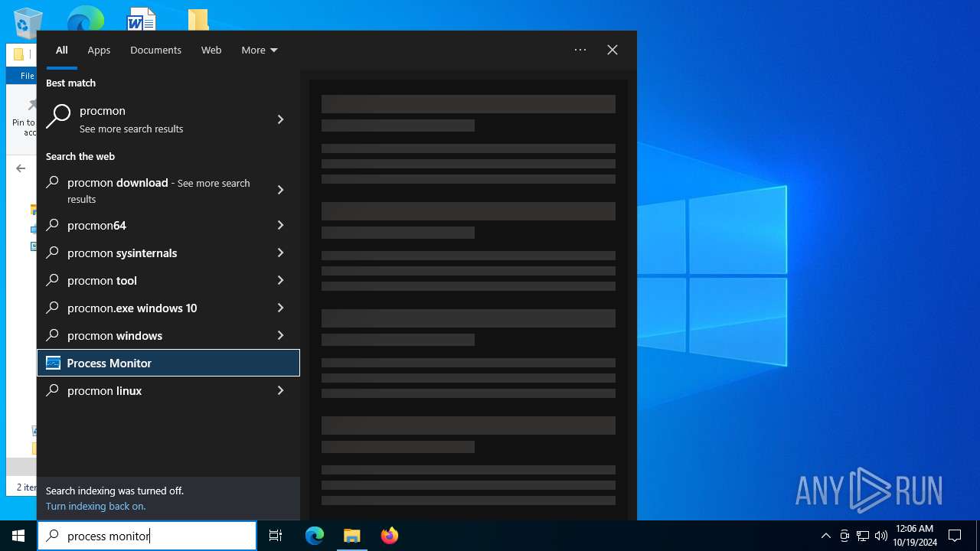
Task: Close the search panel
Action: (x=612, y=50)
